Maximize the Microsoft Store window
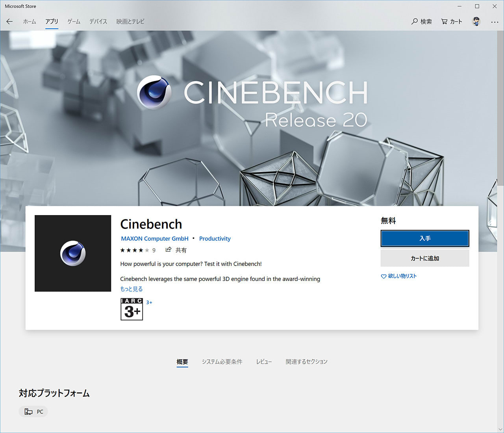 [477, 6]
